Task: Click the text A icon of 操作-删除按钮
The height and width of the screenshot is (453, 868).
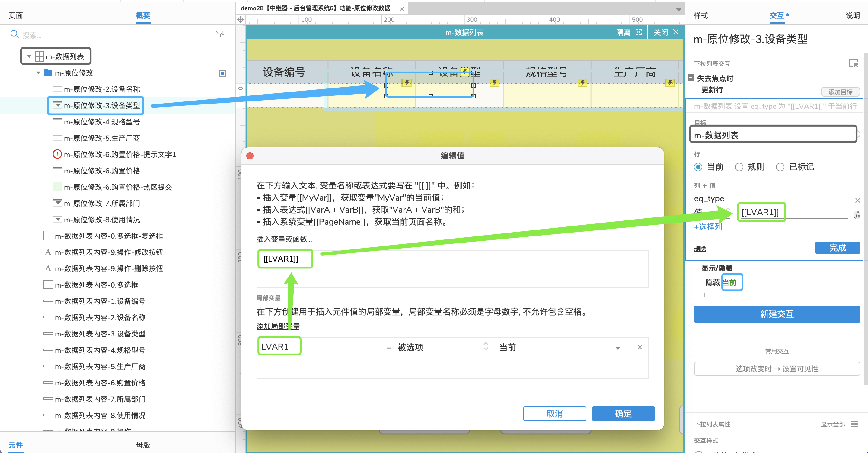Action: pos(48,269)
